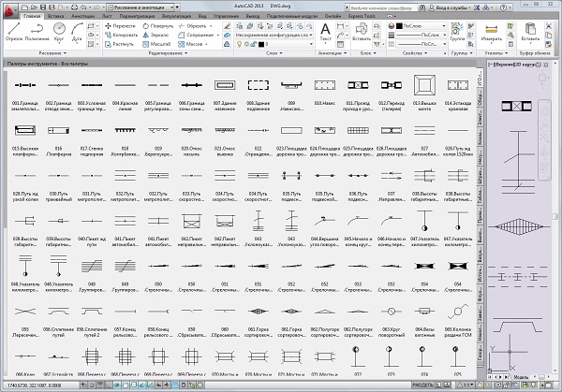Select the Отрезок (Line) tool
Screen dimensions: 562x392
click(x=13, y=31)
